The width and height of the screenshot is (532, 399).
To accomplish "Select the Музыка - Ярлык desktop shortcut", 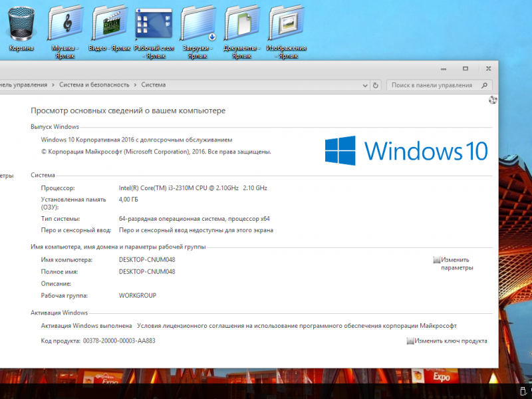I will pyautogui.click(x=65, y=32).
